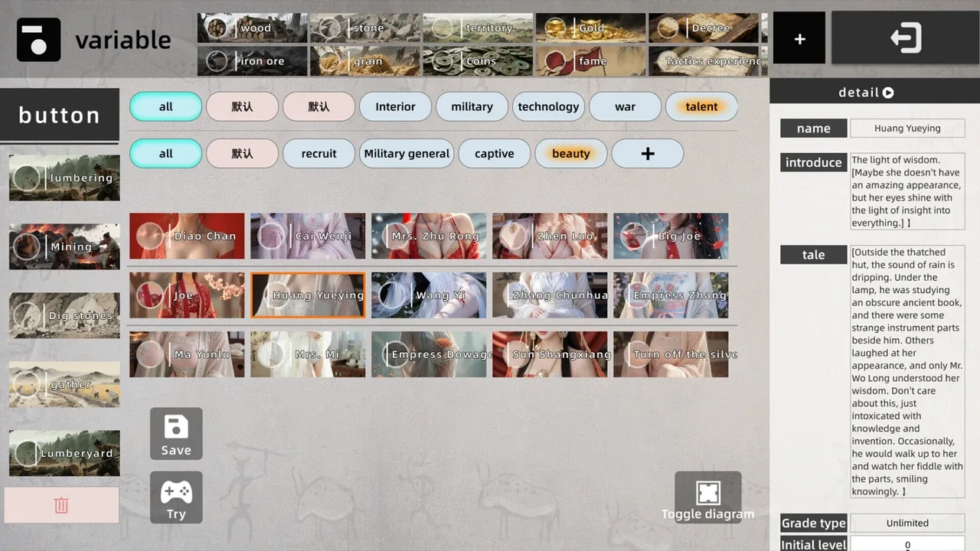Toggle the circle on Diao Chan card

(150, 236)
